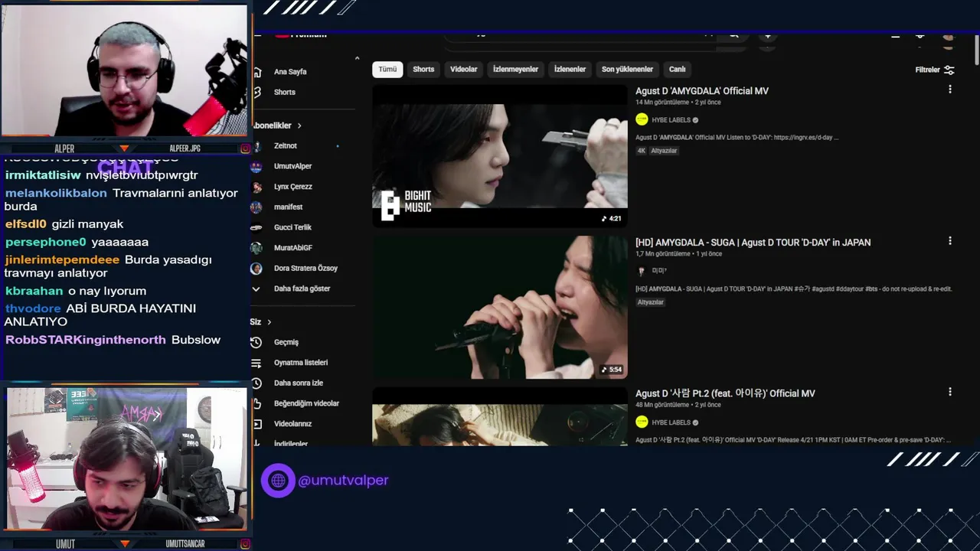Play the AMYGDALA Japan tour thumbnail
The image size is (980, 551).
click(x=500, y=307)
